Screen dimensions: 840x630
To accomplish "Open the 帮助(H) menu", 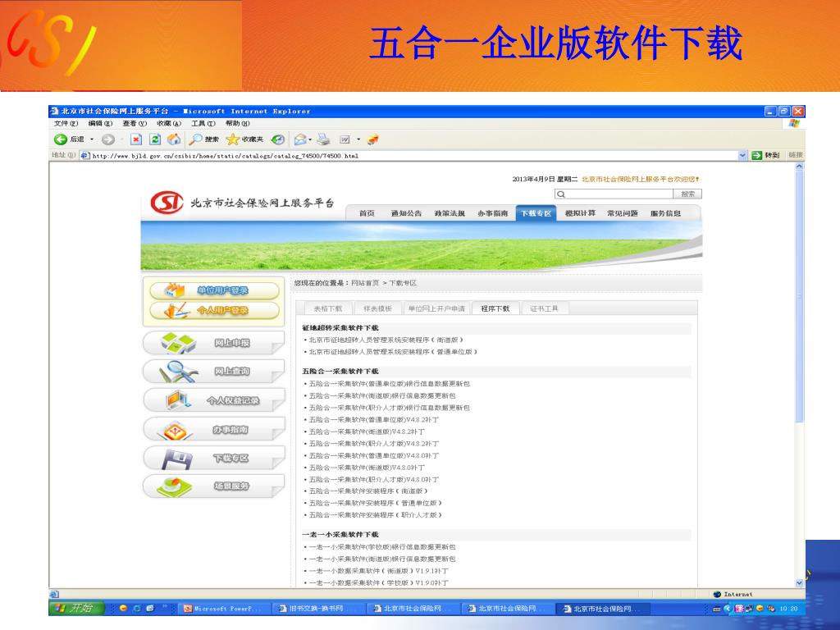I will [238, 124].
